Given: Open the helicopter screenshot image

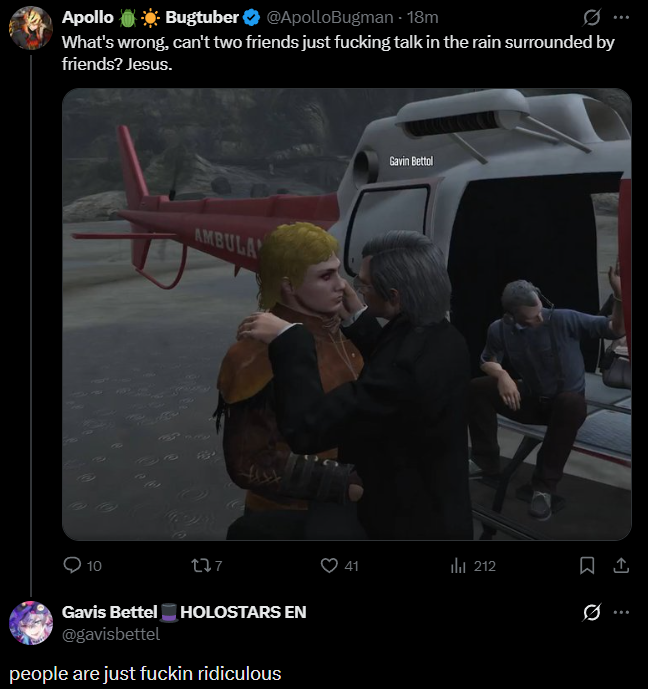Looking at the screenshot, I should click(x=347, y=314).
